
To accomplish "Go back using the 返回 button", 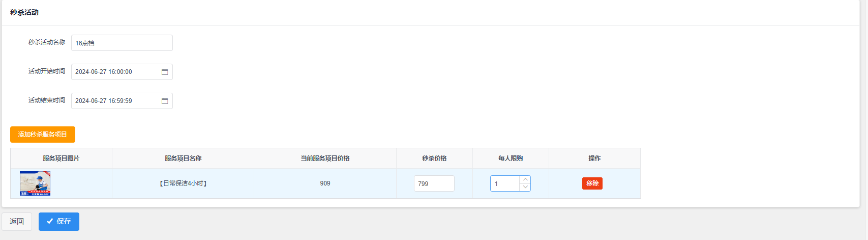I will pos(17,222).
